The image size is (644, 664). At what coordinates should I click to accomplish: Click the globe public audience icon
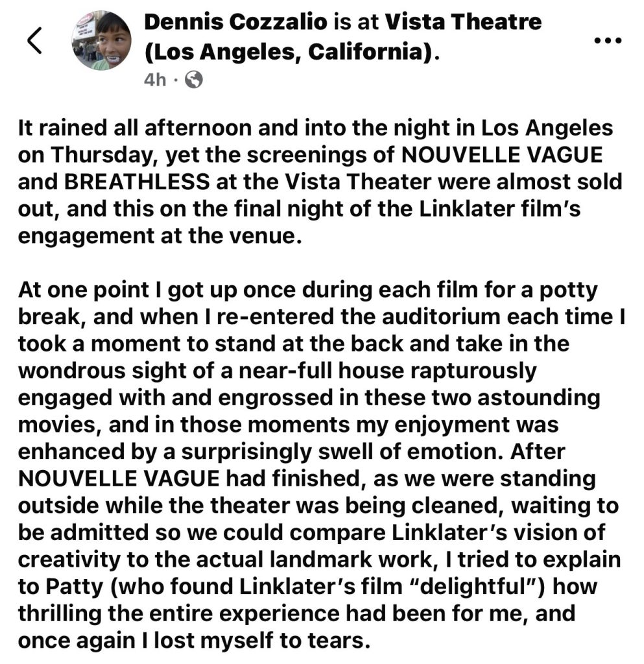click(193, 80)
